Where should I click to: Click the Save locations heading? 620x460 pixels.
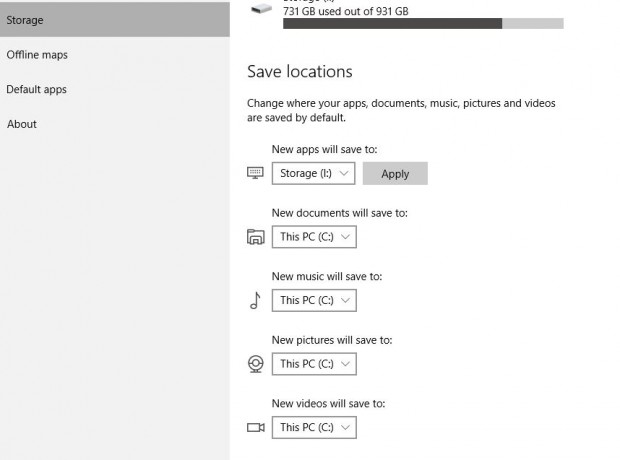pos(300,72)
